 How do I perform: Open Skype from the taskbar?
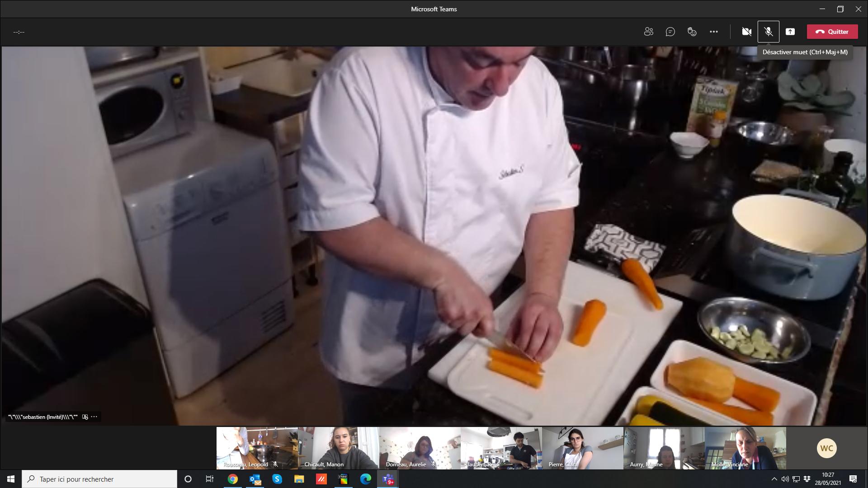(x=277, y=479)
